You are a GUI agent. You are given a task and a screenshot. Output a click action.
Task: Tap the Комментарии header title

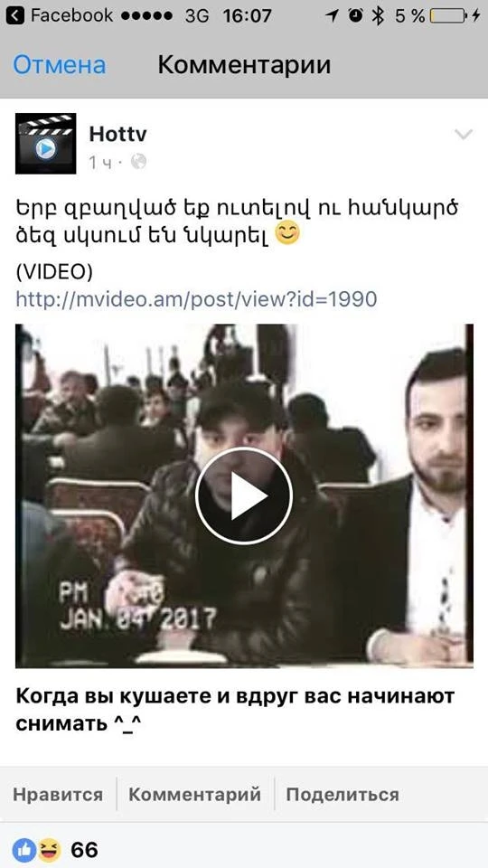pos(245,65)
